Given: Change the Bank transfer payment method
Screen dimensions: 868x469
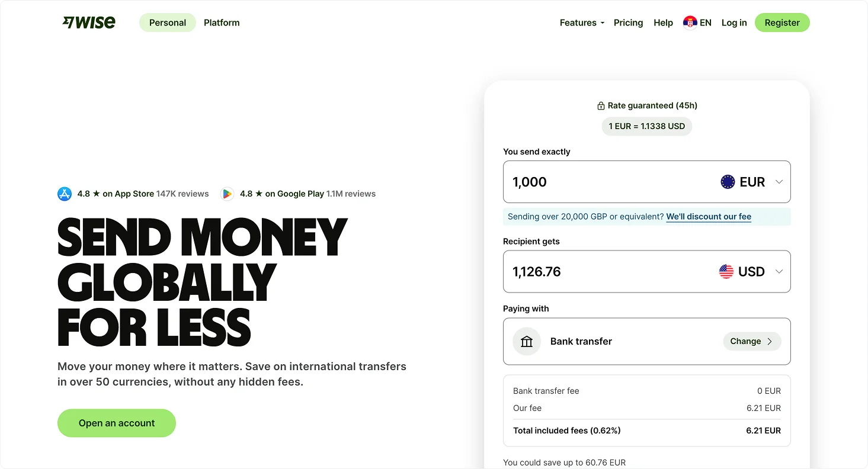Looking at the screenshot, I should click(x=752, y=341).
